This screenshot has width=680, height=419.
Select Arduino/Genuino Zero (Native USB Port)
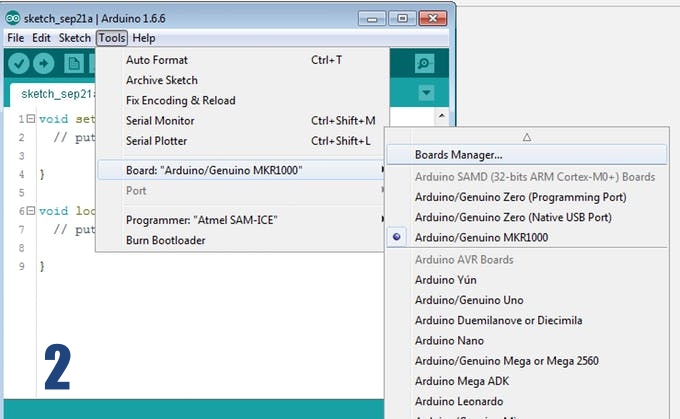tap(526, 217)
